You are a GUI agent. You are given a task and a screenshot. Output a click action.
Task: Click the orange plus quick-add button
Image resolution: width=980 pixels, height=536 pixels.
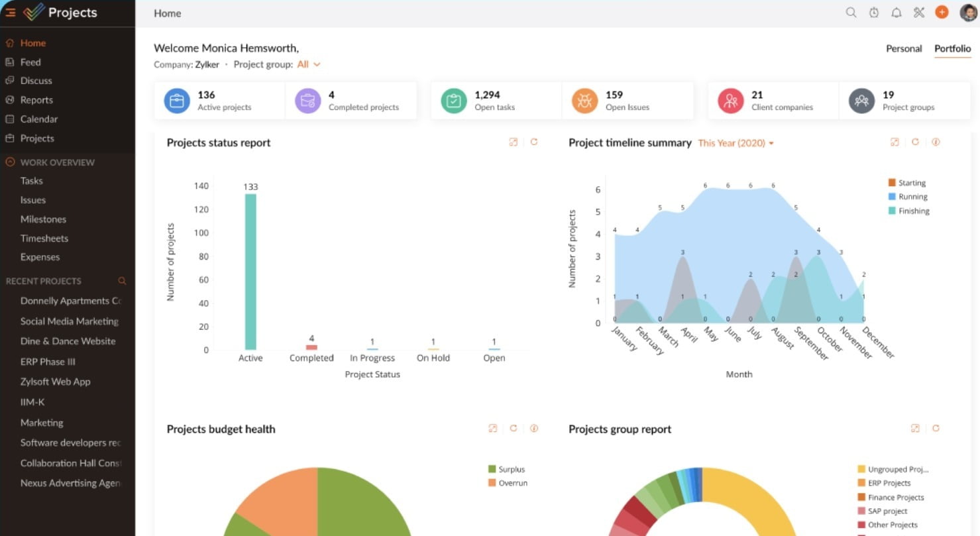942,13
